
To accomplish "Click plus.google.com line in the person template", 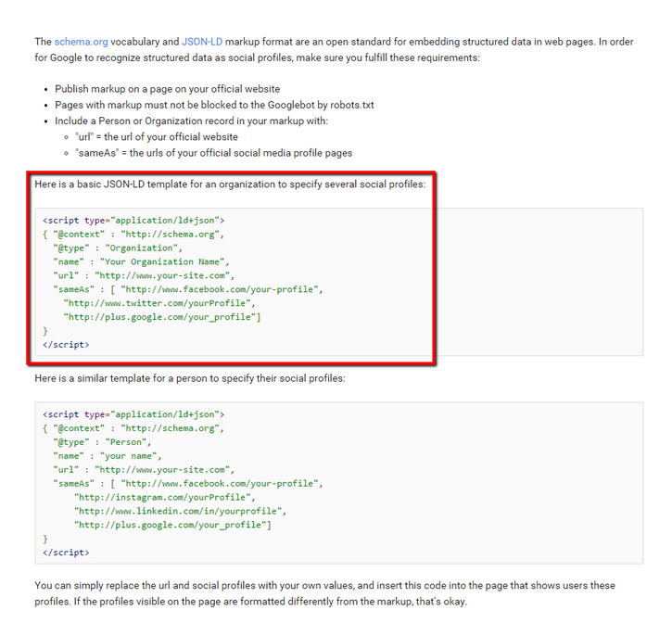I will (x=172, y=525).
